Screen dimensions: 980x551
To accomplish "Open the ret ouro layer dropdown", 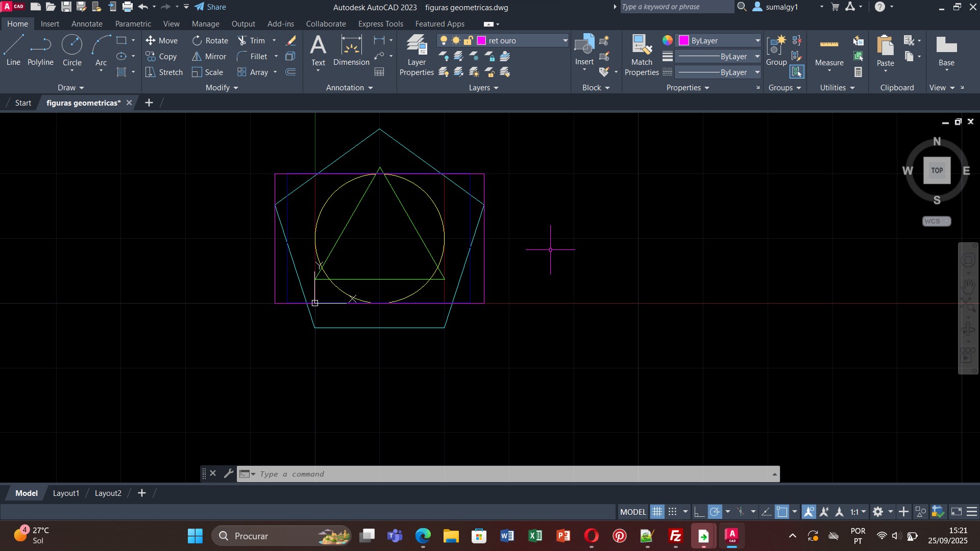I will [565, 41].
